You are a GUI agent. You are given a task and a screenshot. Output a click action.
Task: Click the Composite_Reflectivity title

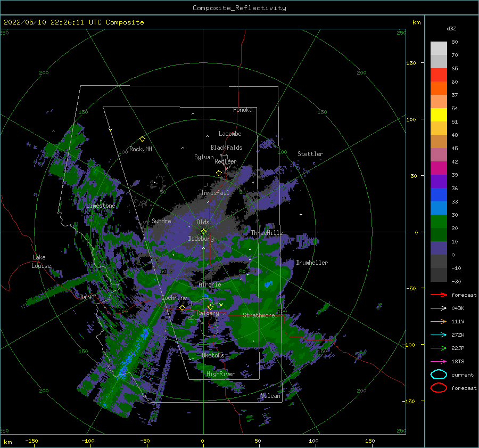[239, 8]
